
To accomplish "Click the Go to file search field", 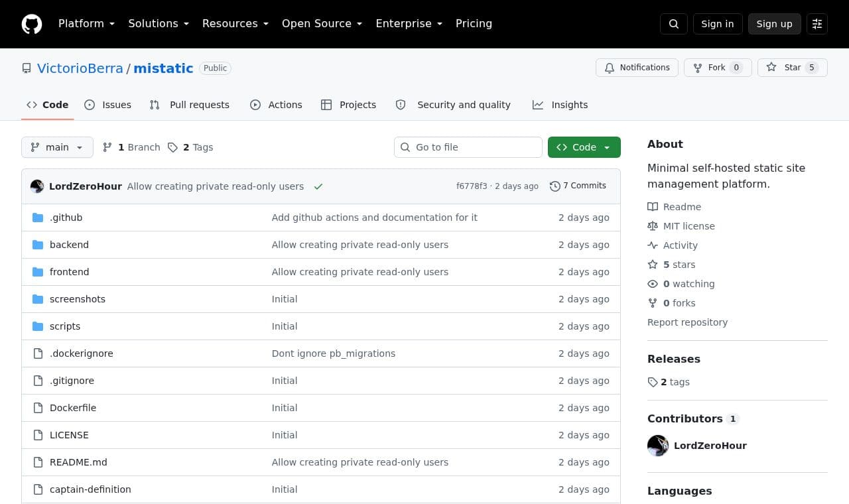I will click(x=468, y=147).
